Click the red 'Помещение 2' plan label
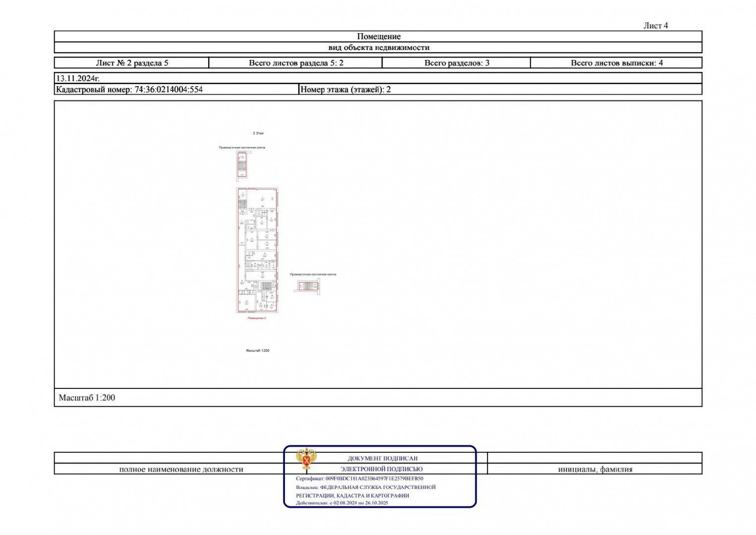 (257, 318)
